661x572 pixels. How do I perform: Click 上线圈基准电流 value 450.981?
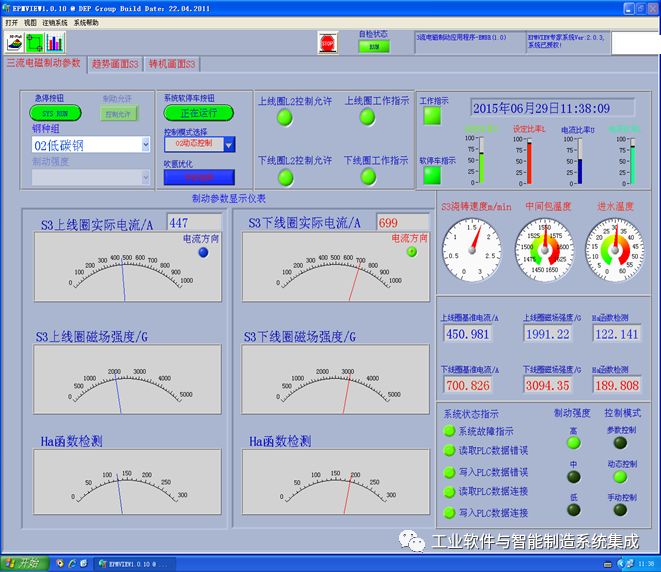coord(468,334)
